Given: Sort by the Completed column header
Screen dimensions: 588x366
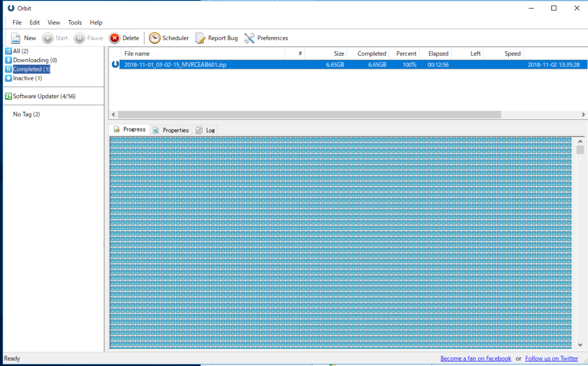Looking at the screenshot, I should tap(368, 53).
